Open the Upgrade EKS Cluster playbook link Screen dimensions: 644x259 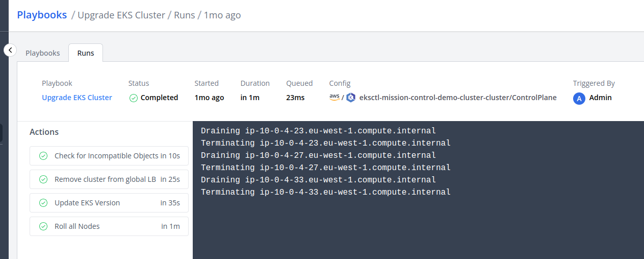(x=77, y=98)
